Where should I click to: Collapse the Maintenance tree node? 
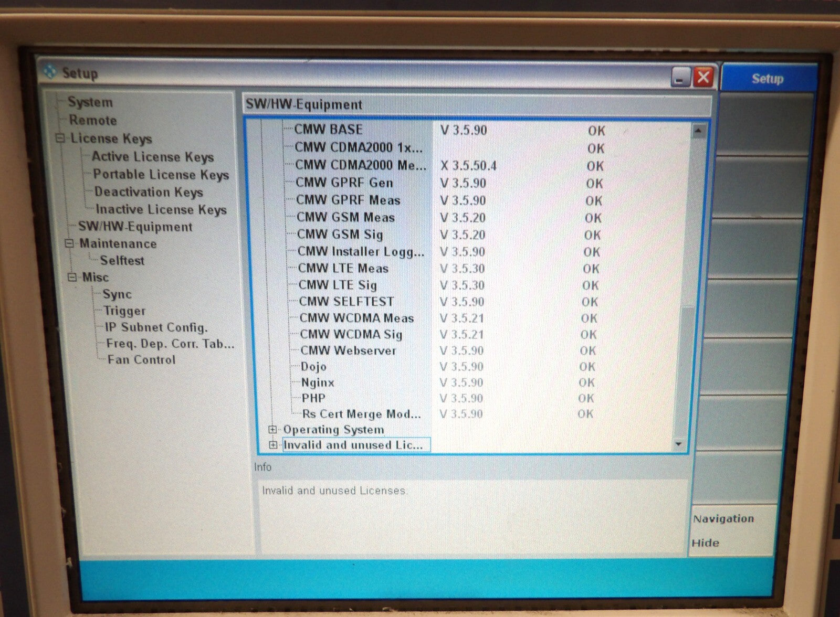[69, 243]
